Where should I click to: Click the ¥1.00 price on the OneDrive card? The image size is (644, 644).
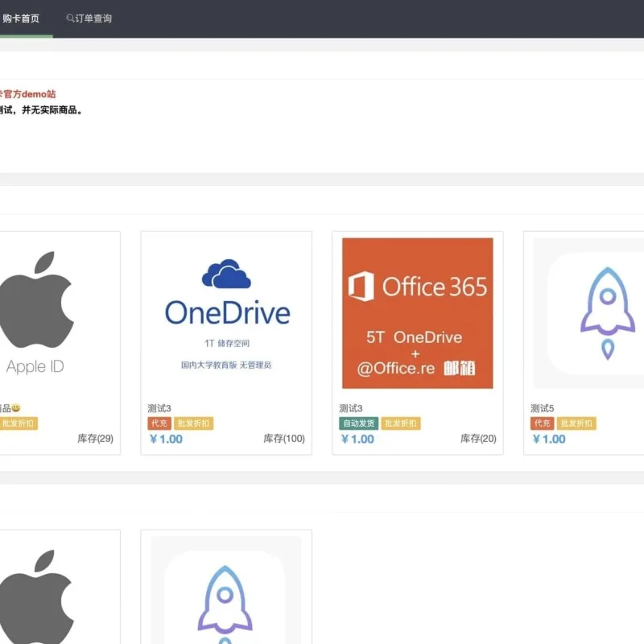[167, 439]
